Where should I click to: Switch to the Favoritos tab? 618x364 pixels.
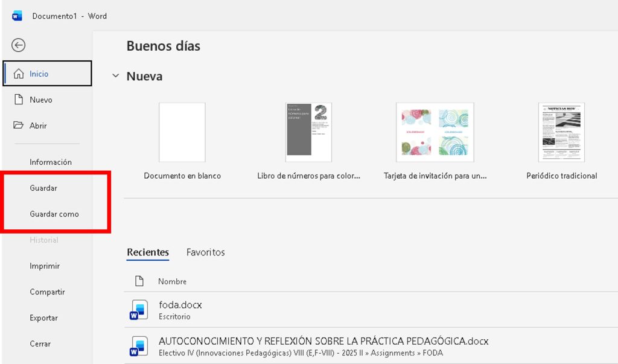[205, 252]
